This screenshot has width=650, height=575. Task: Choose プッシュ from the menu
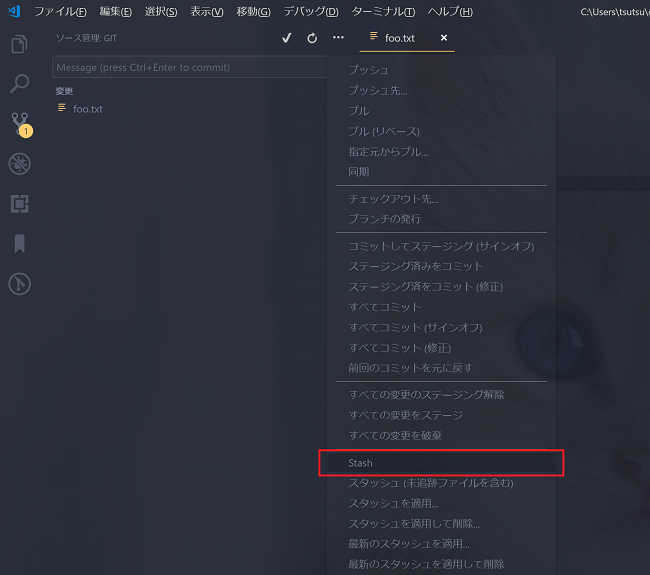tap(441, 70)
